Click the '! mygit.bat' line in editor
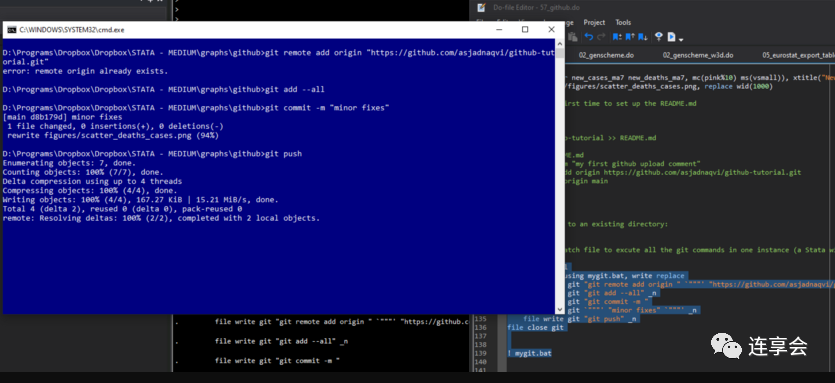This screenshot has width=835, height=383. coord(530,353)
